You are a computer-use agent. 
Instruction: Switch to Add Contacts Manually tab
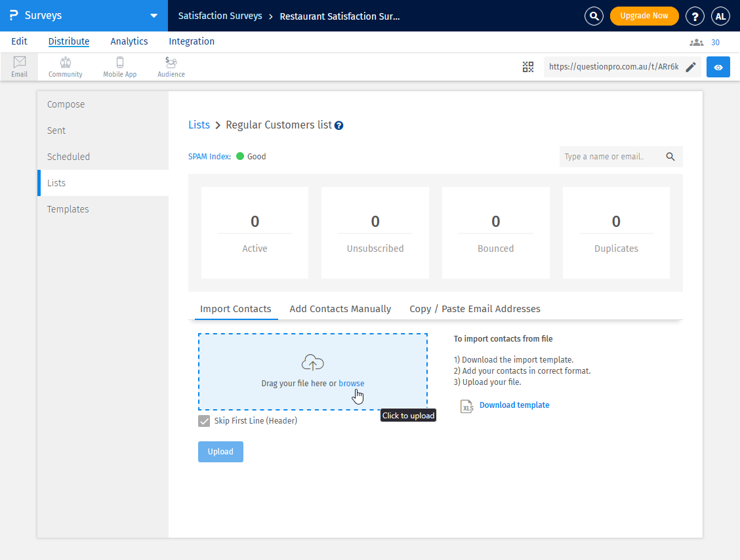pos(340,309)
